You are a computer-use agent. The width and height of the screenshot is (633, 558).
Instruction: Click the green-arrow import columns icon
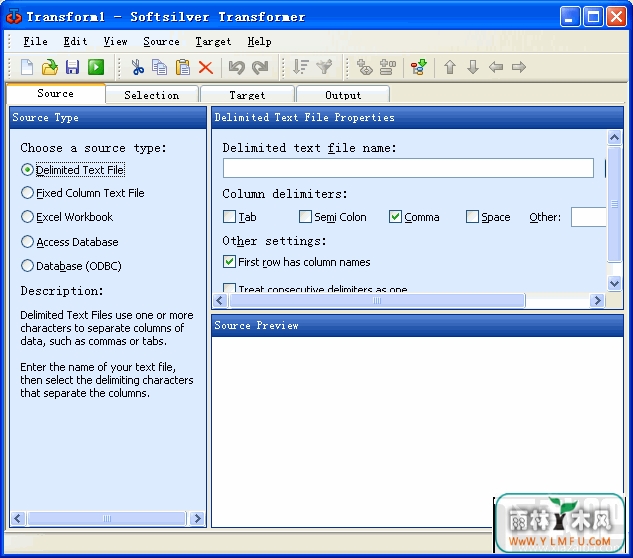418,67
